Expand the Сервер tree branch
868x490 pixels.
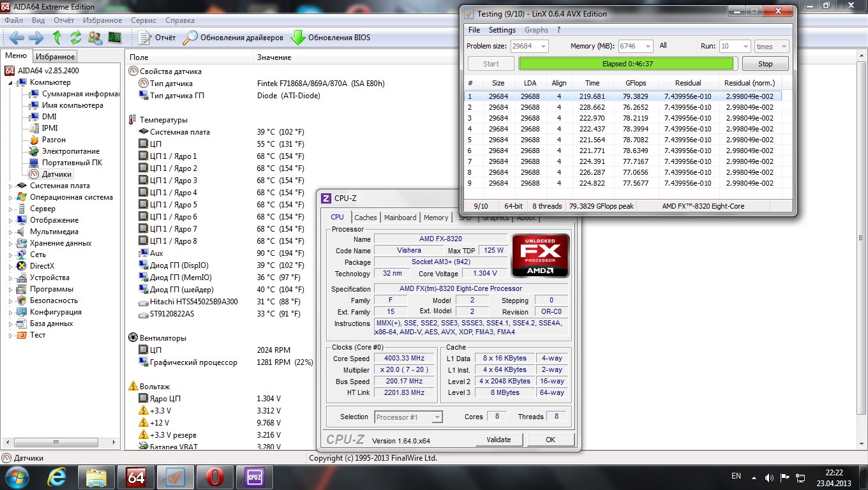11,209
